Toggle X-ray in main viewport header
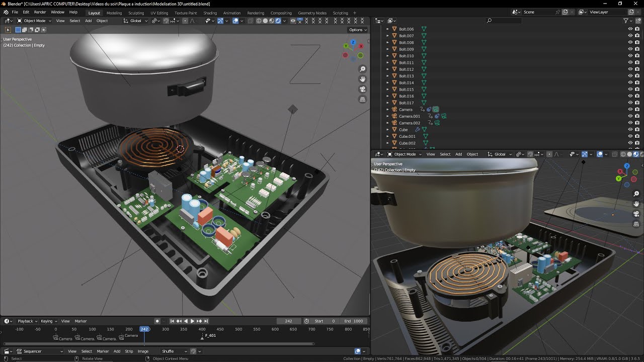Screen dimensions: 644x362 pyautogui.click(x=250, y=21)
